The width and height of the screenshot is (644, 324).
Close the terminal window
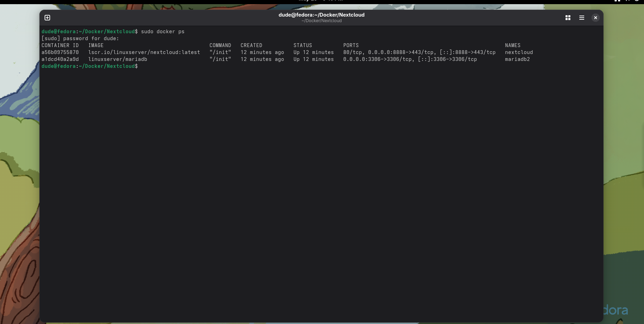pyautogui.click(x=595, y=18)
